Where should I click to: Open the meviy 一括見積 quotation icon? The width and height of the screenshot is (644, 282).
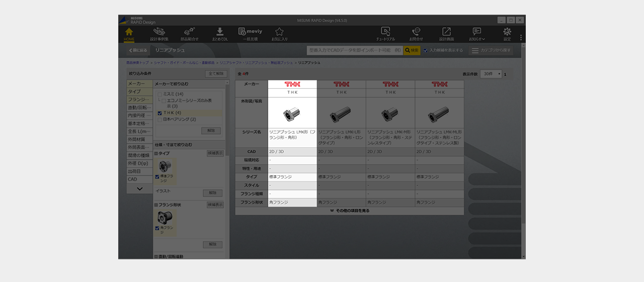tap(250, 34)
